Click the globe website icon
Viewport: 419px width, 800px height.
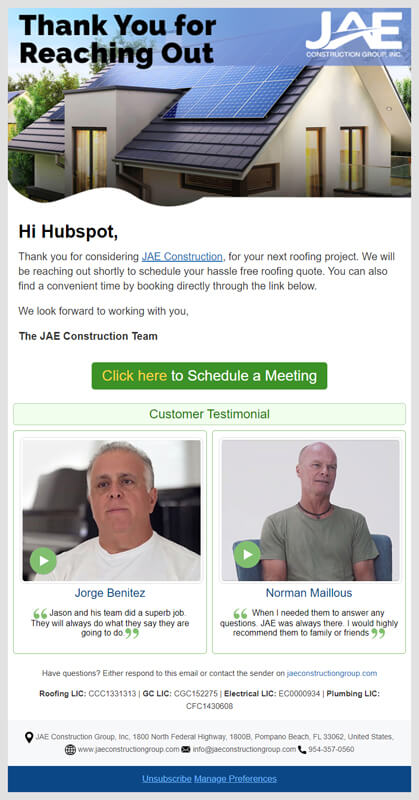click(70, 749)
